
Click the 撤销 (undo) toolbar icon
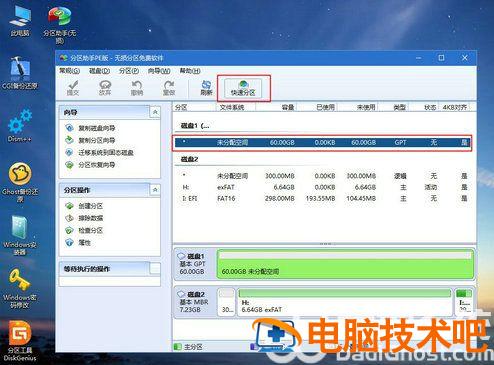pos(137,88)
